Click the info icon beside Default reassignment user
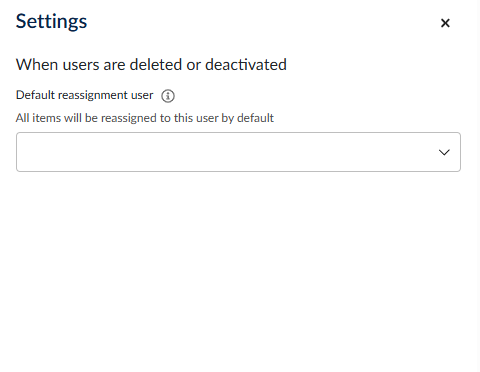The width and height of the screenshot is (480, 372). click(168, 96)
